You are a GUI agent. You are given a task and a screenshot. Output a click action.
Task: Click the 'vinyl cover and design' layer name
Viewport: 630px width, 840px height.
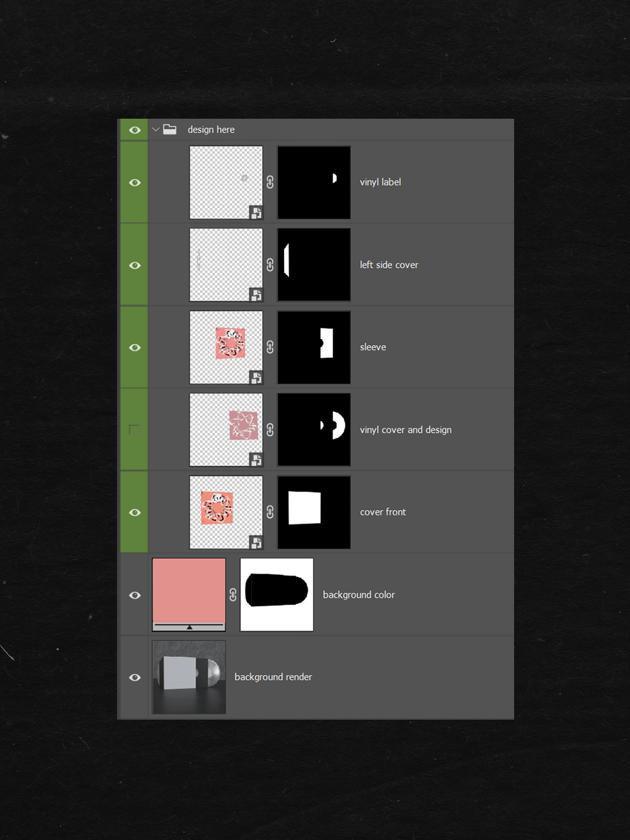point(405,430)
